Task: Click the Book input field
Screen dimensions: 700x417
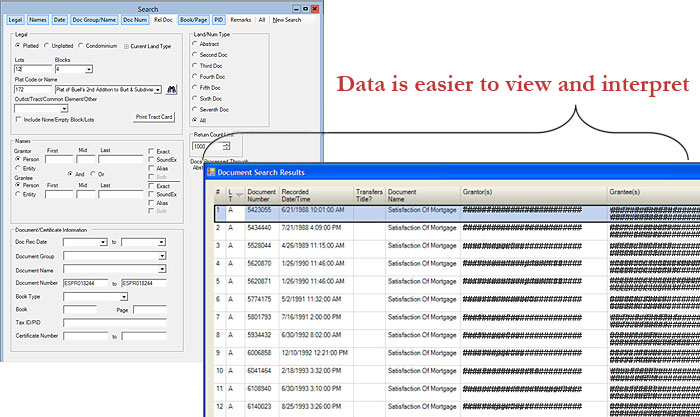Action: pos(80,309)
